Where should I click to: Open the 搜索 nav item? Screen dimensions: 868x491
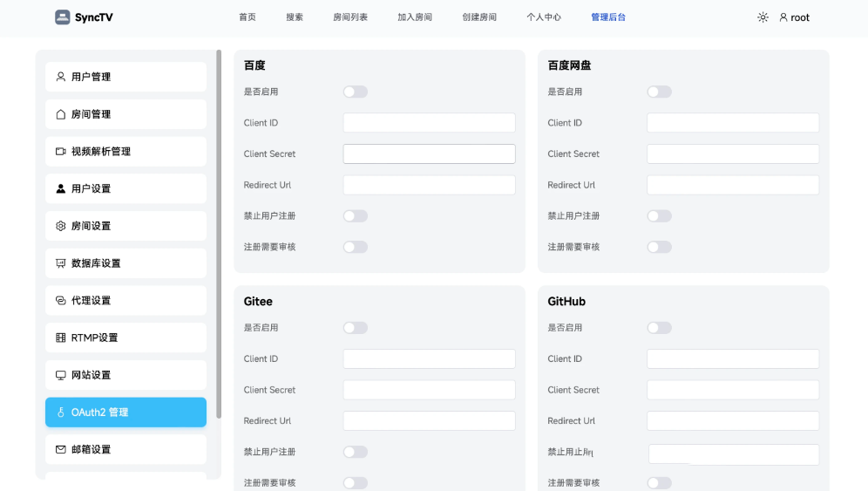[x=295, y=17]
